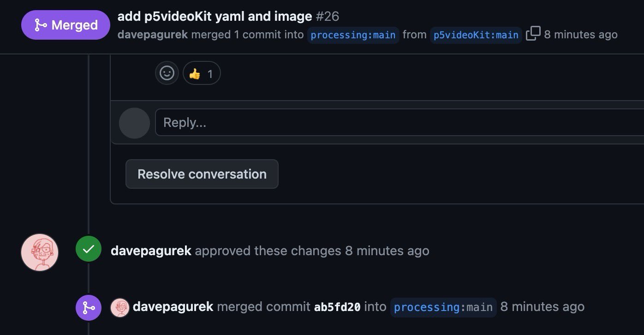Open davepagurek's large profile avatar
Screen dimensions: 644x335
(x=40, y=252)
